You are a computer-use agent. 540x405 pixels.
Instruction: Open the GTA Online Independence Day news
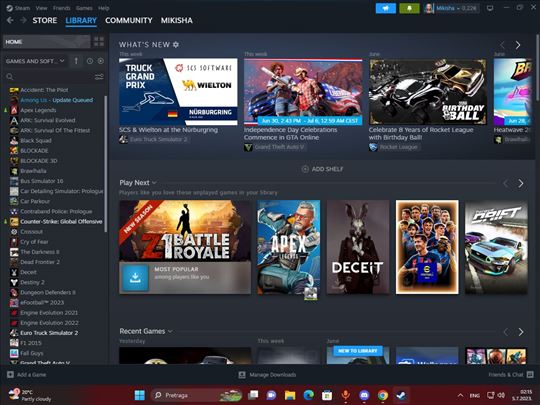coord(303,92)
